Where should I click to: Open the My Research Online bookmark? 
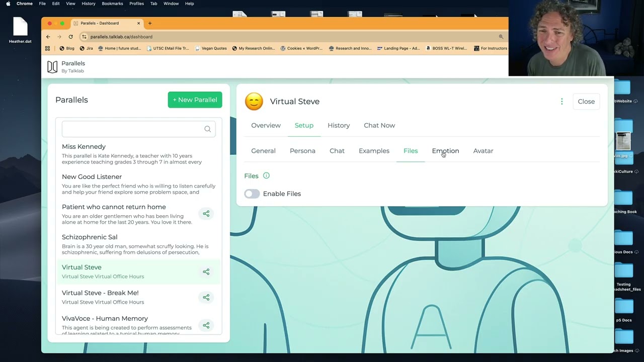click(x=253, y=48)
